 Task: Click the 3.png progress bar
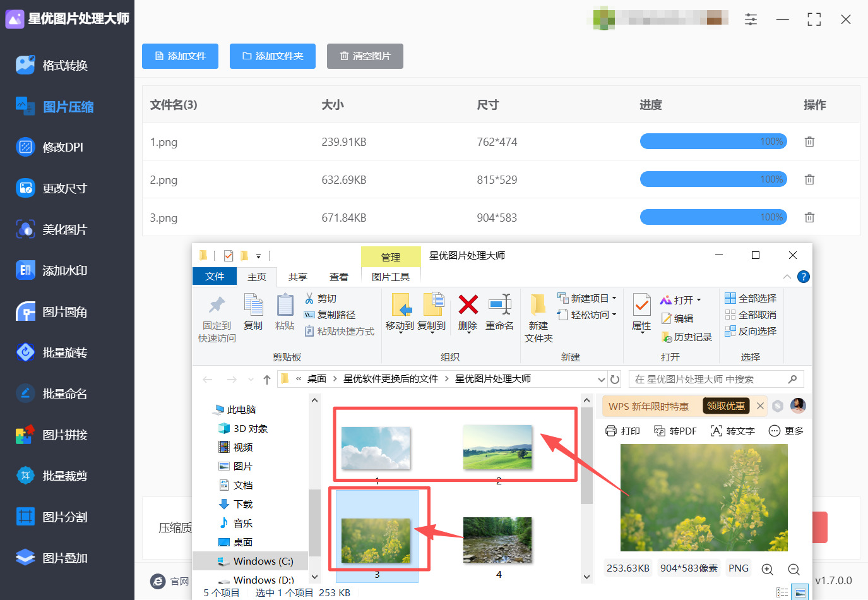pos(715,217)
